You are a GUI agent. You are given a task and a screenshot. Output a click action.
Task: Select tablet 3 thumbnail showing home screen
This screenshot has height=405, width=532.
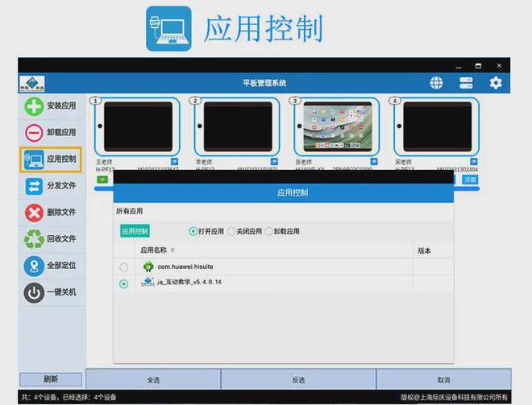pos(337,126)
